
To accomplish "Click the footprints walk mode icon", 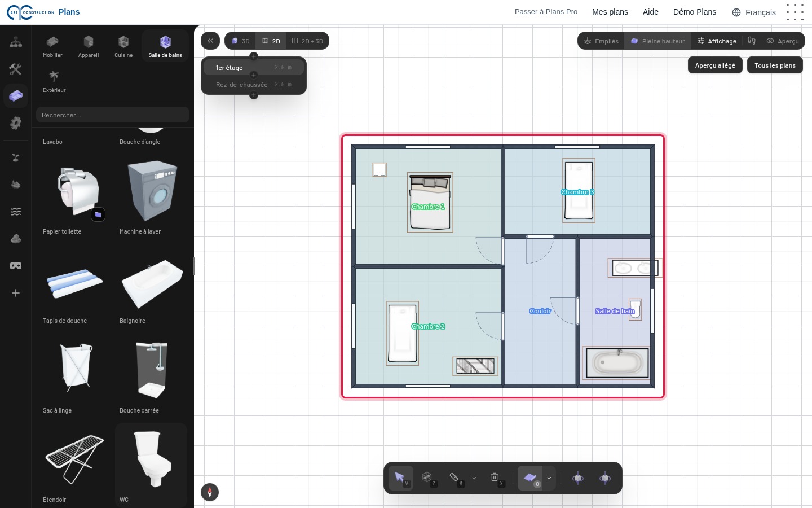I will pyautogui.click(x=752, y=41).
